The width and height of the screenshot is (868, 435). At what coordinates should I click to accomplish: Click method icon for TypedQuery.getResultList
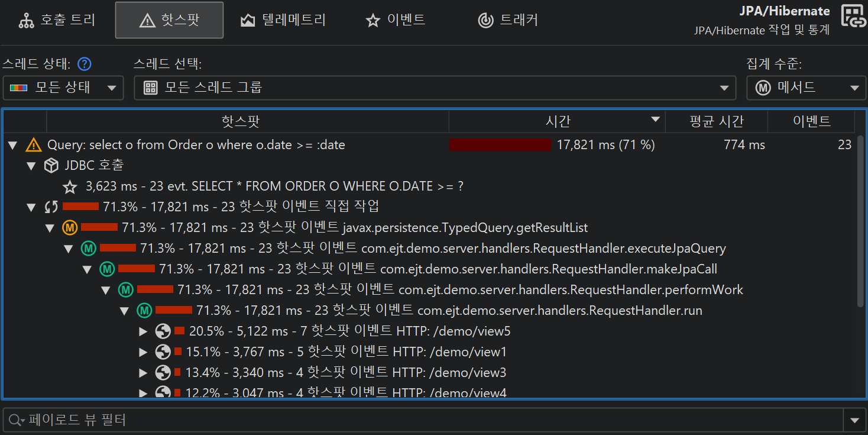pos(70,228)
